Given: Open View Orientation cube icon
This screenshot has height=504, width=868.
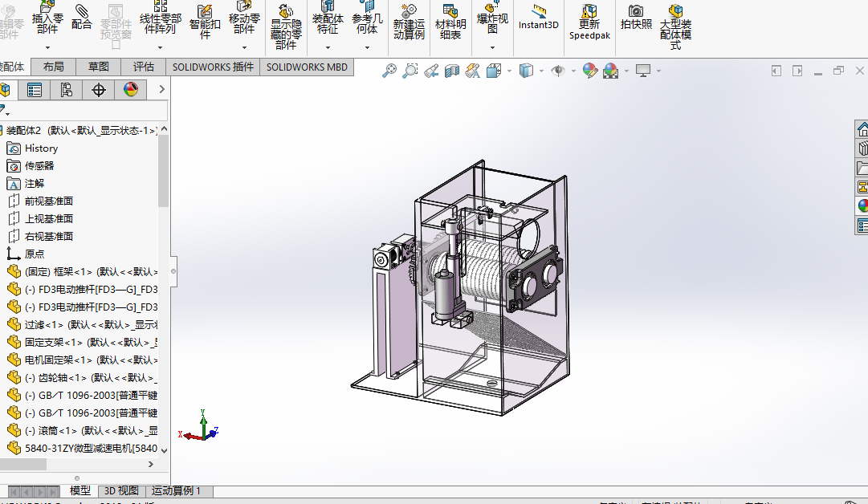Looking at the screenshot, I should pyautogui.click(x=493, y=71).
